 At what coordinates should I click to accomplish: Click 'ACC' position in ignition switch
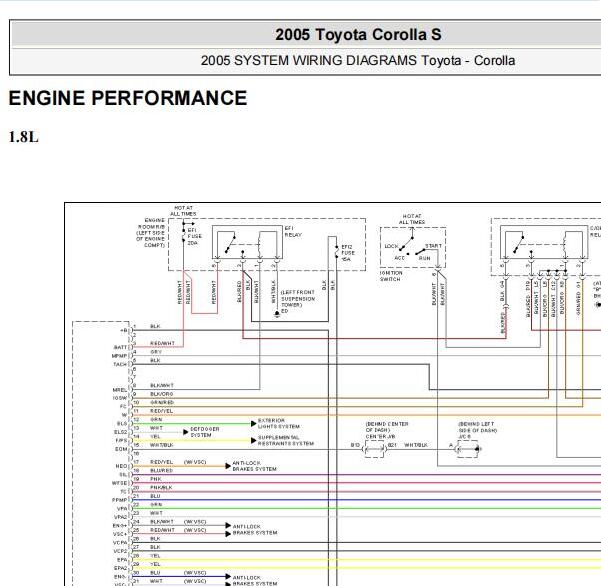tap(399, 258)
